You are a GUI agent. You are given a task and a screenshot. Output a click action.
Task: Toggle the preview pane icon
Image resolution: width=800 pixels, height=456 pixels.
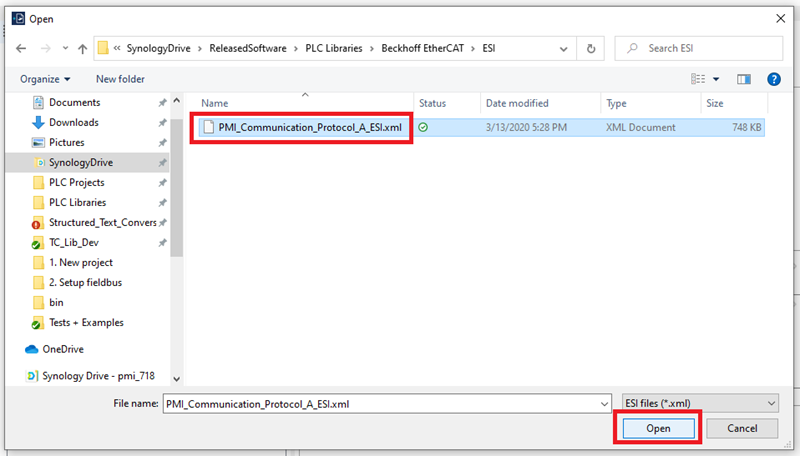[x=743, y=79]
